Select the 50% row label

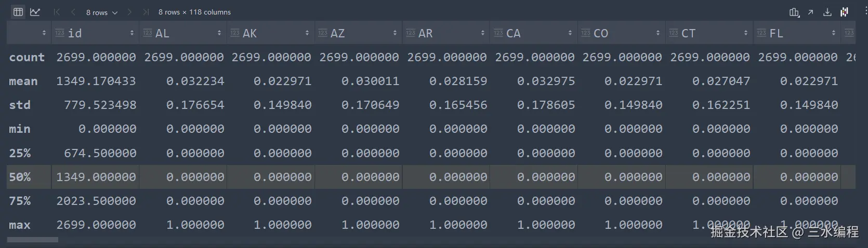click(20, 177)
